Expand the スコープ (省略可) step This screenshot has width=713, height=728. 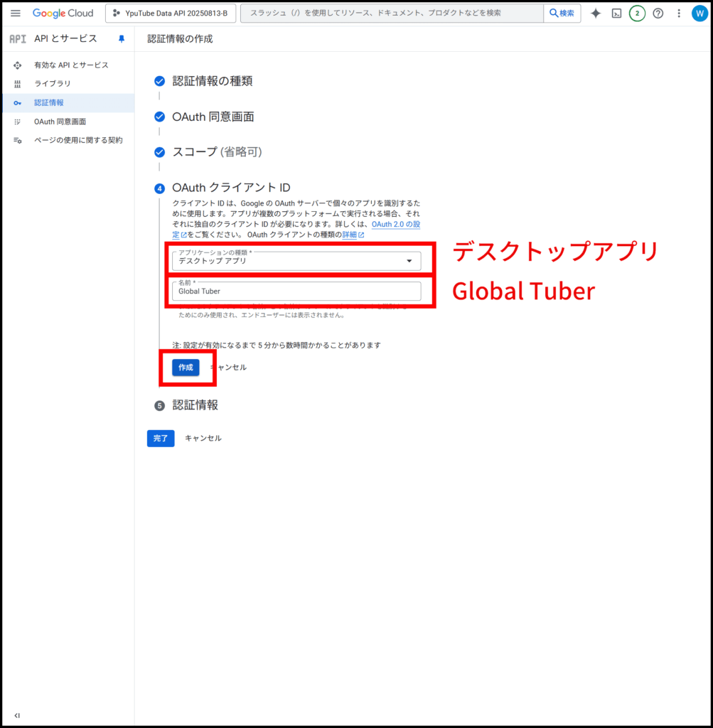(x=217, y=152)
